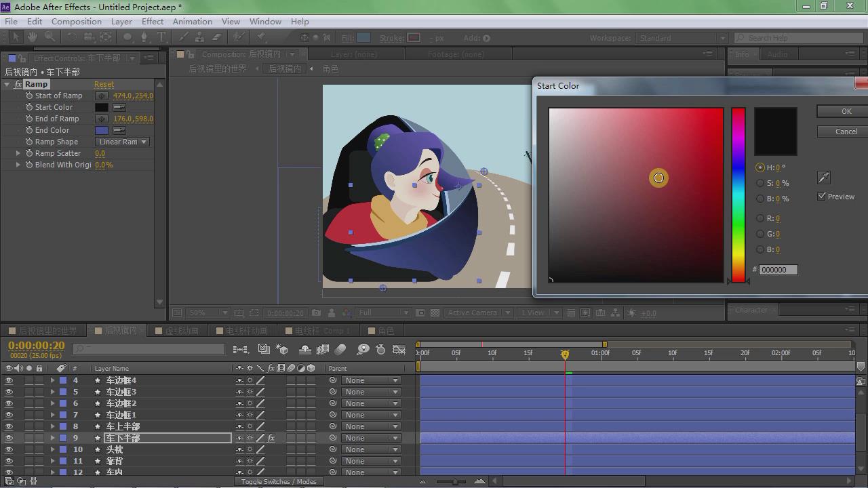Enable Motion Blur for timeline layers

[340, 349]
